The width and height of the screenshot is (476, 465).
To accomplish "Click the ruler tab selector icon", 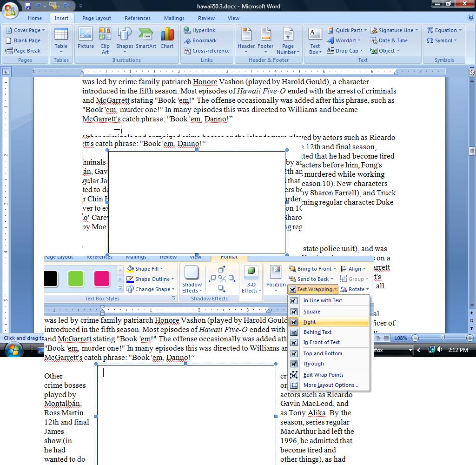I will (6, 72).
